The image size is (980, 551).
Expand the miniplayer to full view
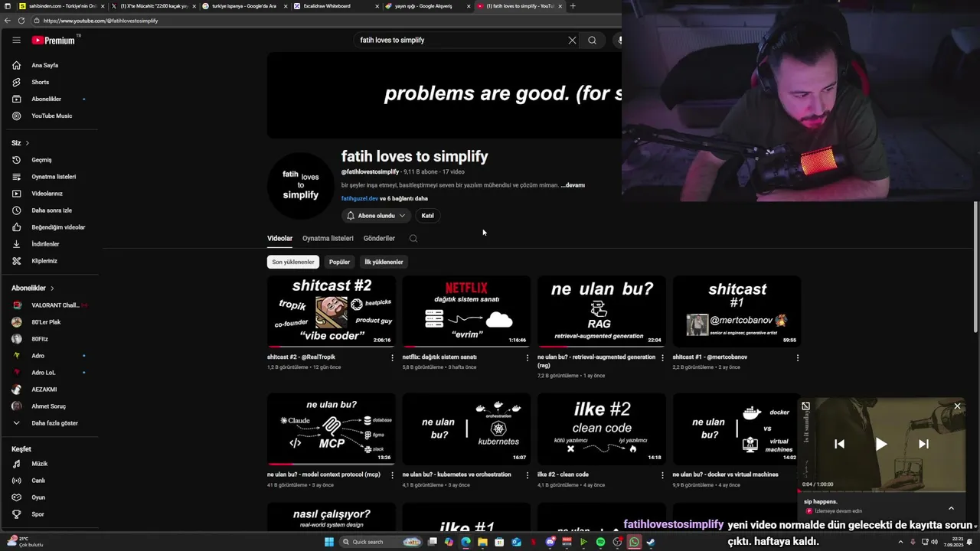805,406
